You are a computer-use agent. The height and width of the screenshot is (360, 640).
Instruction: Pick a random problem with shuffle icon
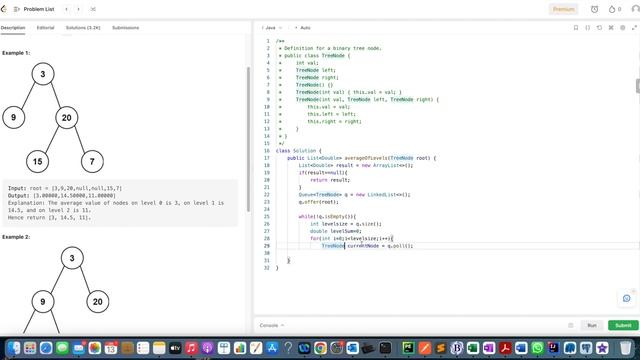(93, 9)
